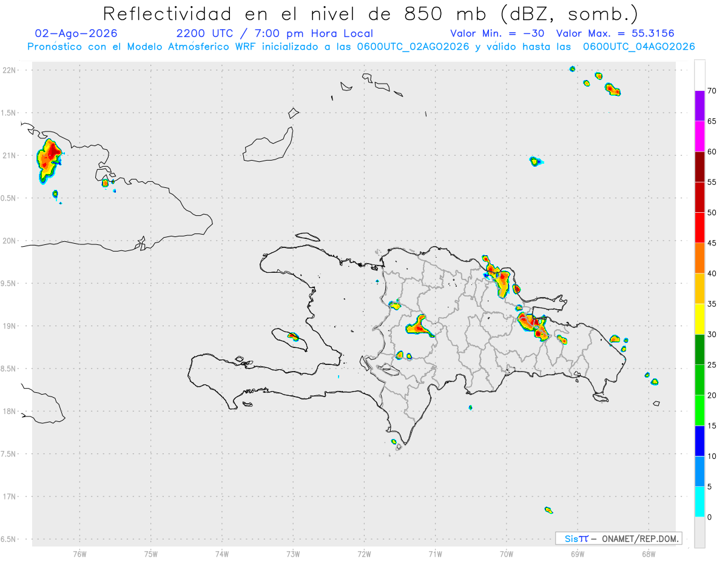Click the '15' value on the colorbar
Image resolution: width=728 pixels, height=562 pixels.
pos(712,426)
